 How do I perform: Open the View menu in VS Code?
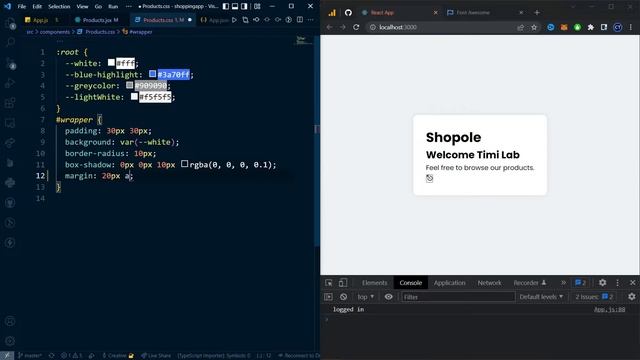point(82,7)
